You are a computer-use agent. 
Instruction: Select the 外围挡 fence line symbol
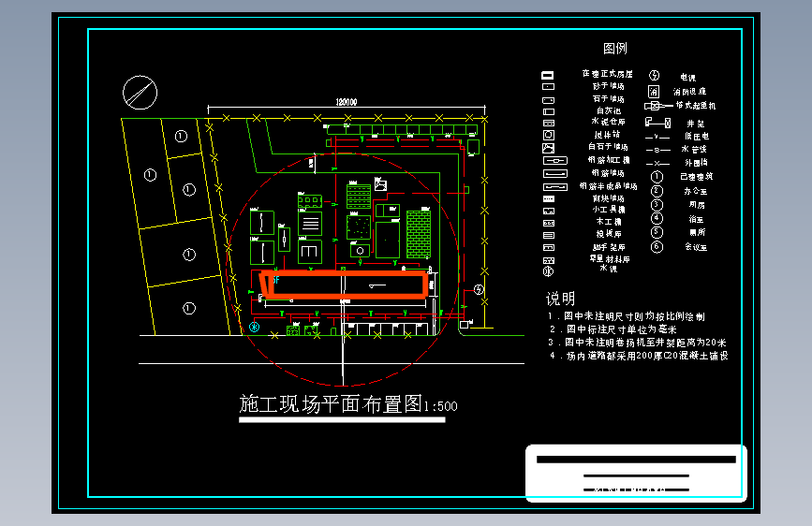pos(657,163)
